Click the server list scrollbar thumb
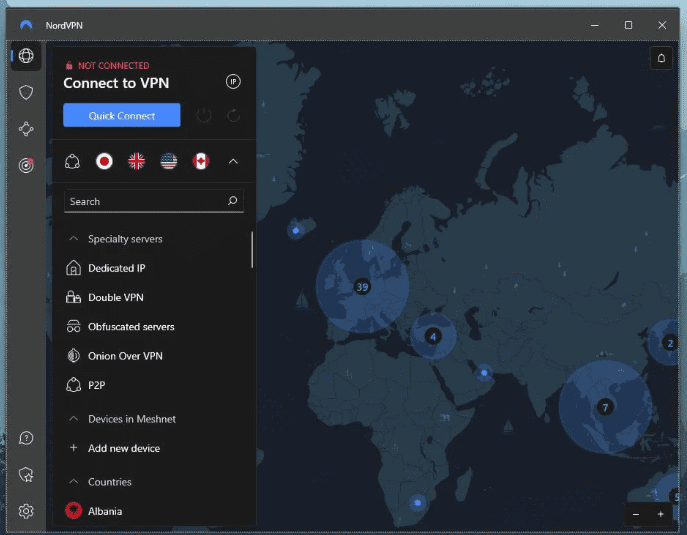 click(x=252, y=250)
